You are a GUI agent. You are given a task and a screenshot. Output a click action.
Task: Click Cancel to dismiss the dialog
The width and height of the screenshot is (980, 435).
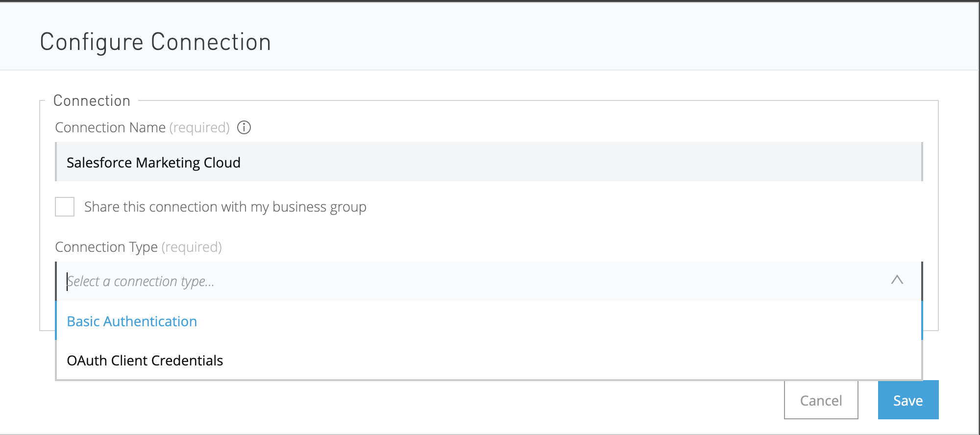pos(821,400)
